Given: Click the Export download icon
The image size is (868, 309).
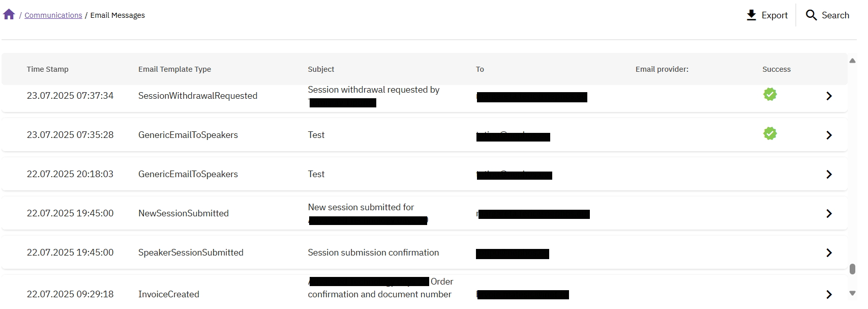Looking at the screenshot, I should (751, 15).
